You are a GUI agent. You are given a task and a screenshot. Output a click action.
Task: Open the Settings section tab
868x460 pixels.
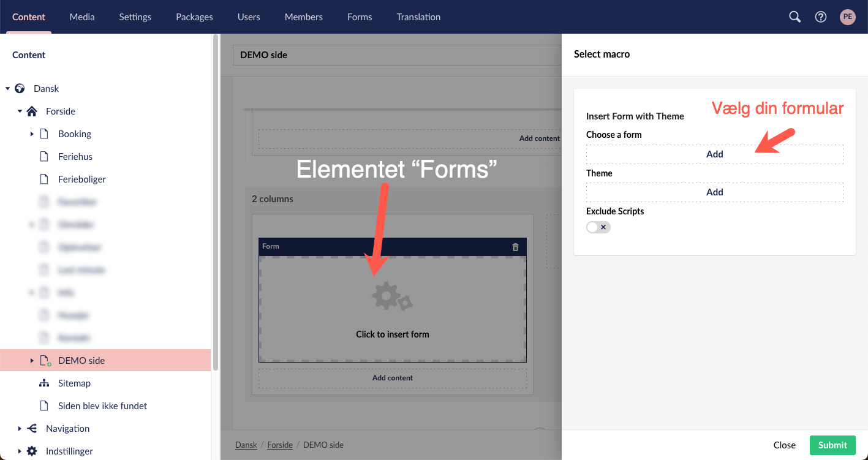click(x=135, y=17)
